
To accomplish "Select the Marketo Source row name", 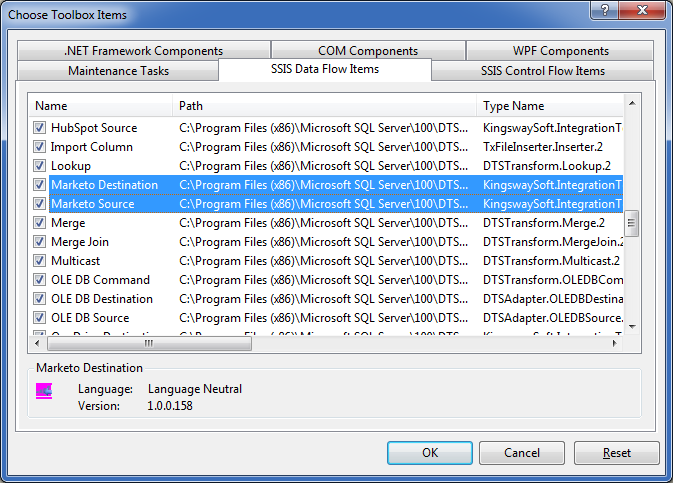I will [x=93, y=204].
